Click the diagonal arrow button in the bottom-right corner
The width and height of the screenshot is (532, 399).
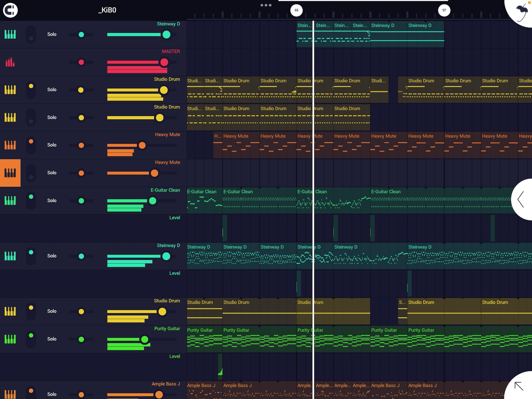pyautogui.click(x=519, y=386)
